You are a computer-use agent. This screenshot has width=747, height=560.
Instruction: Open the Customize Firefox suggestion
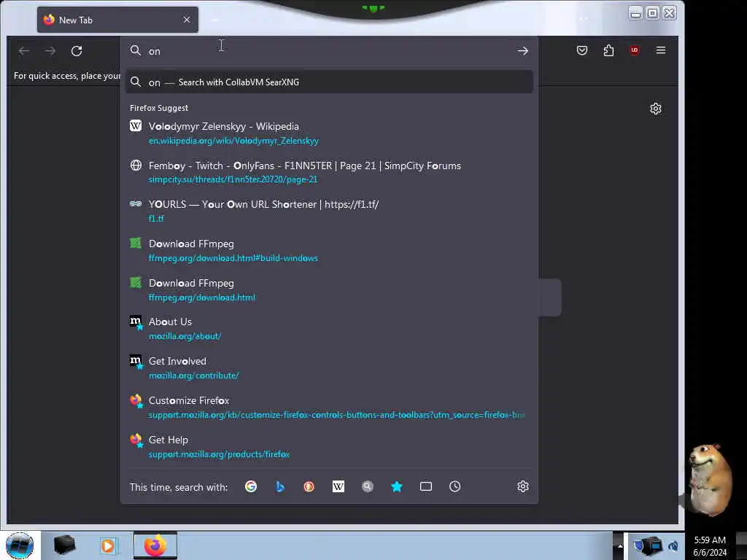pos(329,407)
